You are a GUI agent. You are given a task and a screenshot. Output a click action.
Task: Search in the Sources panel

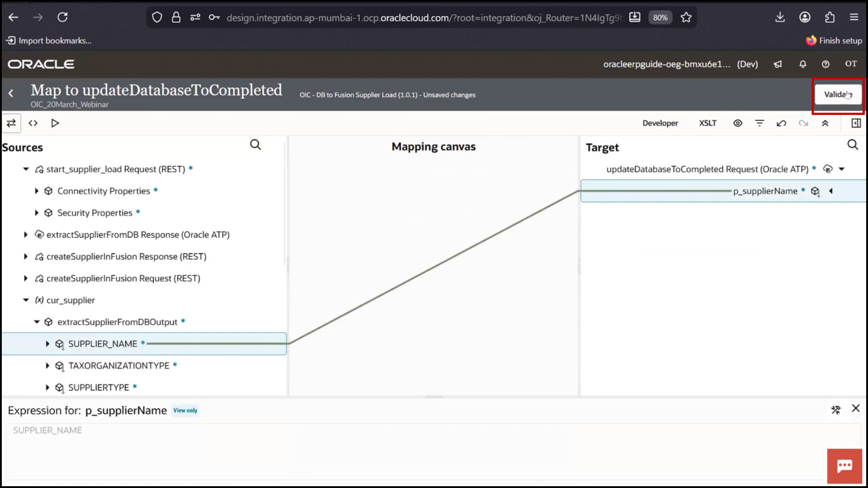255,145
